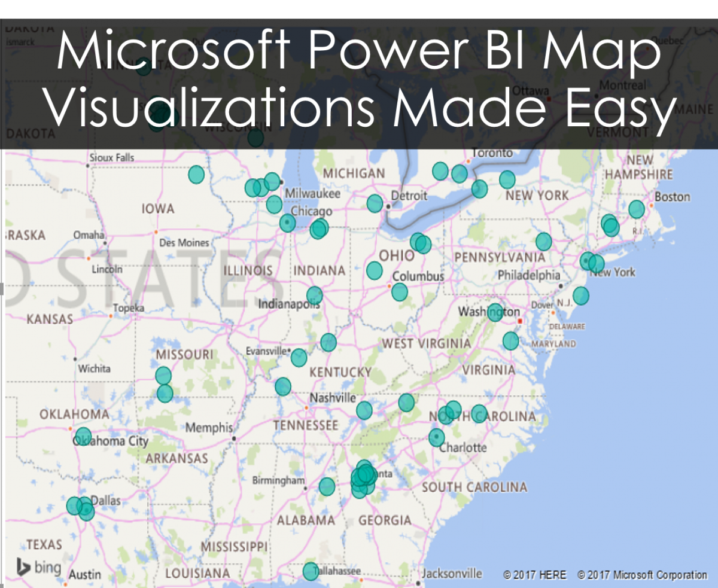Screen dimensions: 718x588
Task: Click the Wichita city label
Action: [94, 369]
